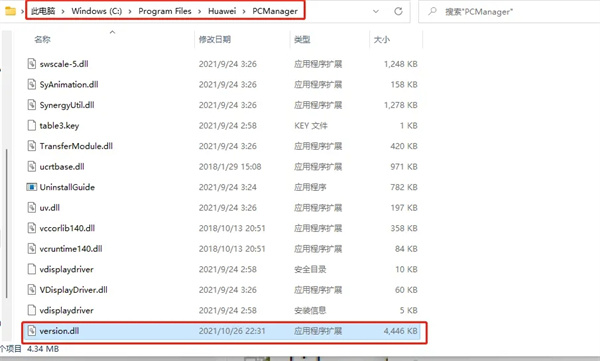Select the file named SynergyUtil.dll
600x361 pixels.
click(x=67, y=105)
